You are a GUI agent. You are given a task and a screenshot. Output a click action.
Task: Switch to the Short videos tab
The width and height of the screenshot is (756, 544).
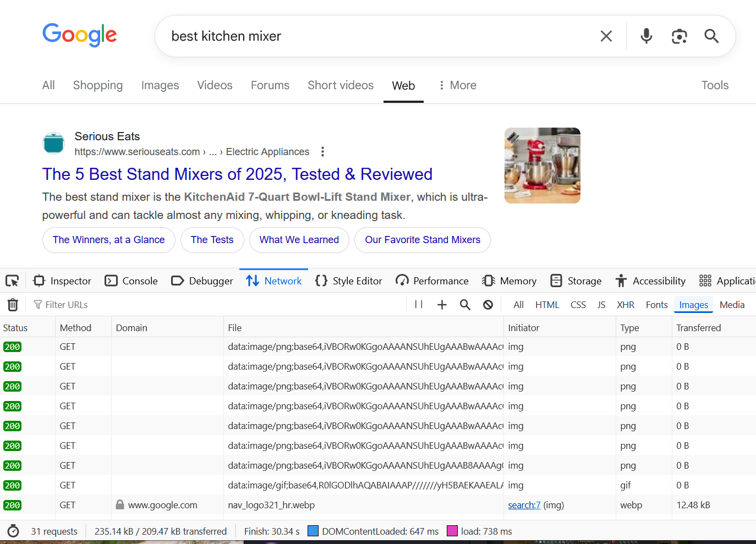pos(341,85)
